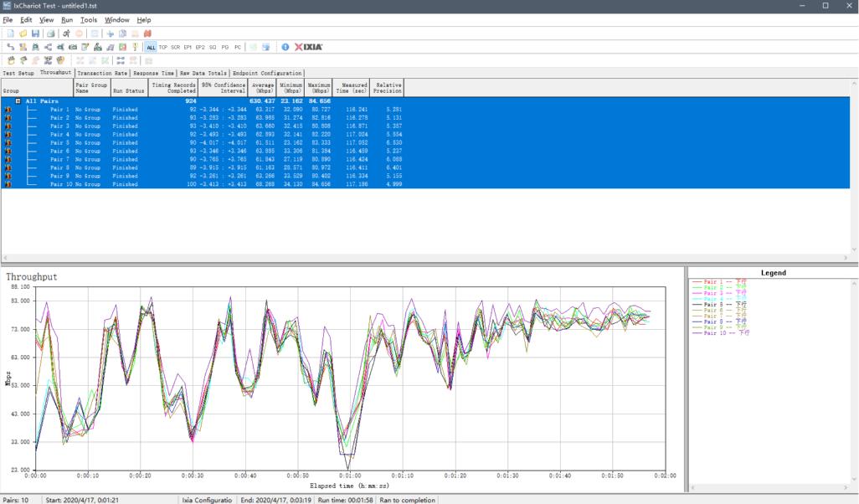Open the Run menu
The width and height of the screenshot is (859, 504).
(x=67, y=19)
